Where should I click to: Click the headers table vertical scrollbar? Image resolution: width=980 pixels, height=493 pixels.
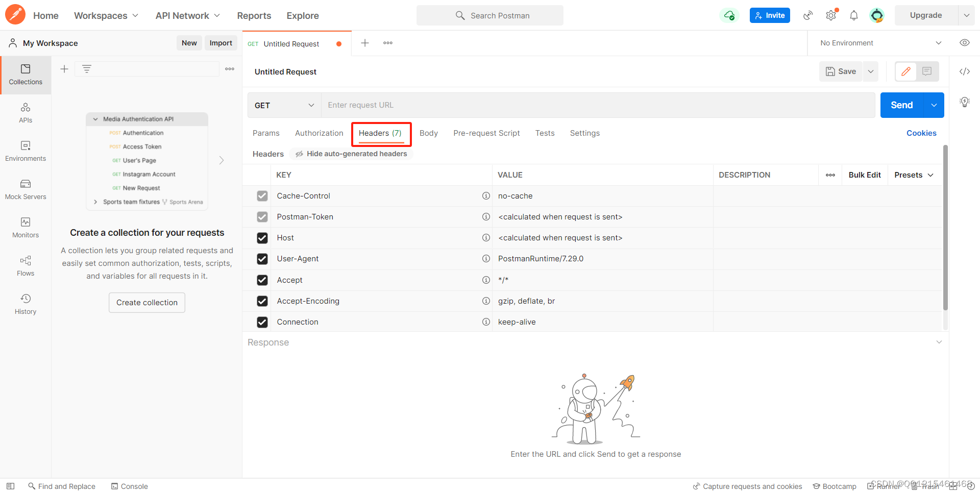945,228
